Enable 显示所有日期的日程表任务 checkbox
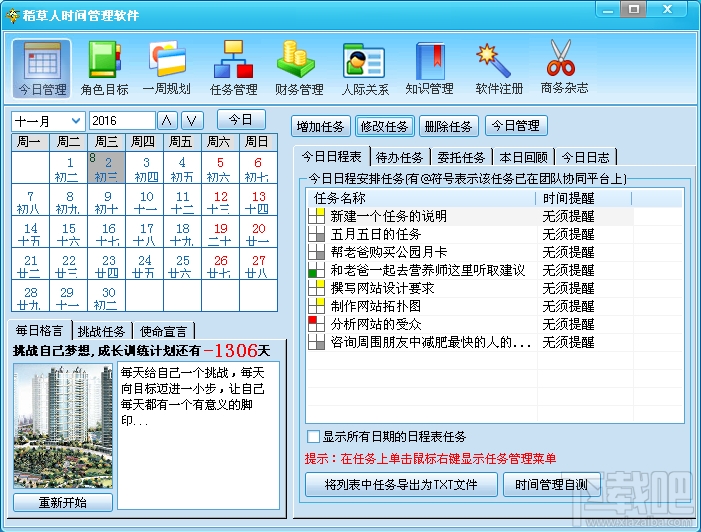The image size is (701, 532). pyautogui.click(x=313, y=436)
